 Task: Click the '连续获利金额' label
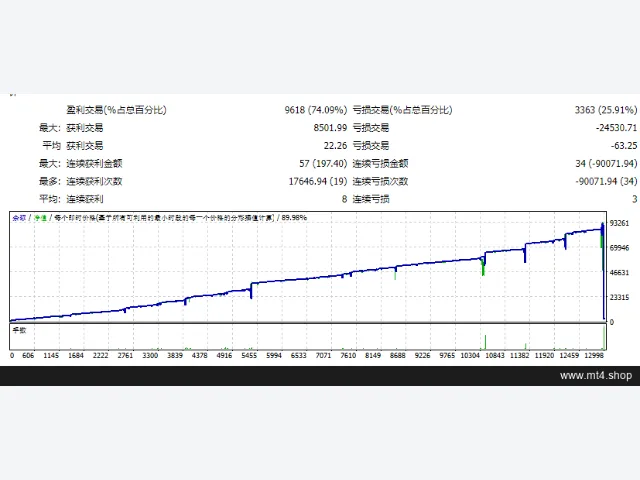[94, 164]
